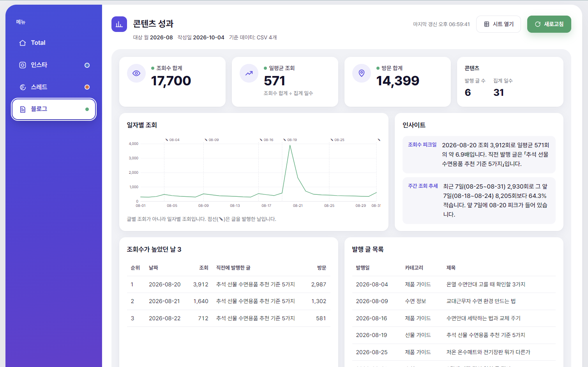The image size is (588, 367).
Task: Click the 14,399 방문 합계 value
Action: (x=397, y=81)
